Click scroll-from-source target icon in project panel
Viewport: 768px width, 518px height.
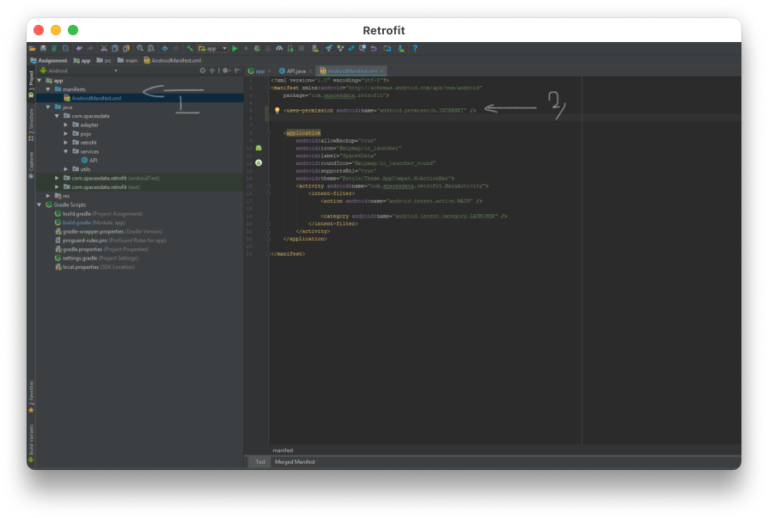pos(202,71)
